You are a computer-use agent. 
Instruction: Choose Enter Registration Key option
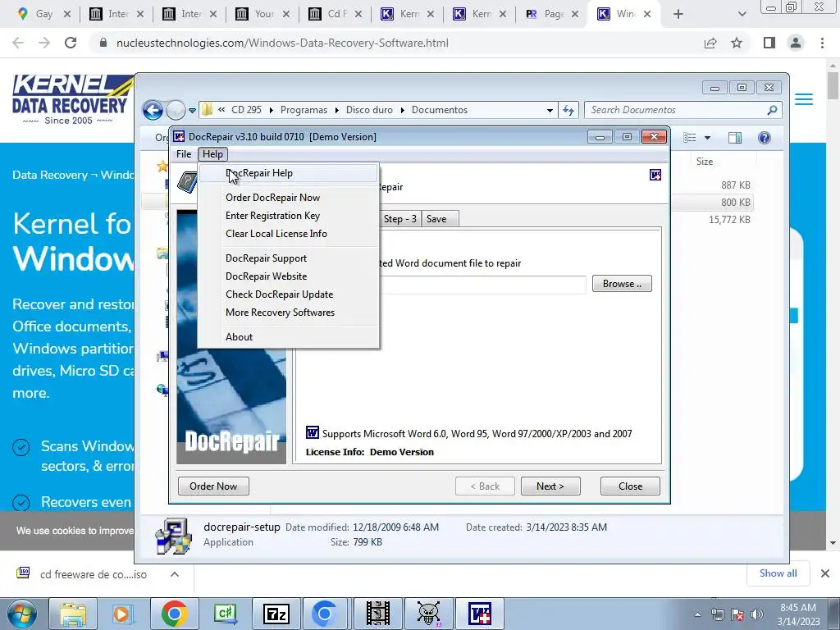point(289,216)
